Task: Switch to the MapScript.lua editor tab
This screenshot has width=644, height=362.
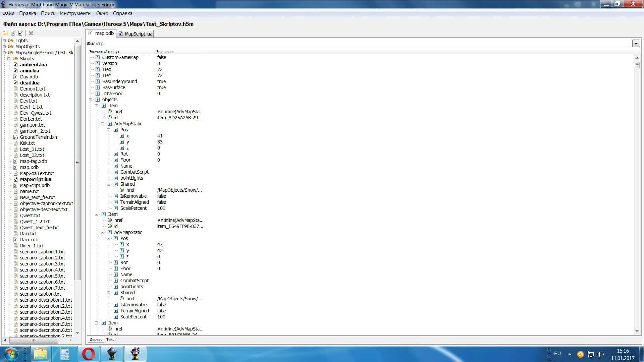Action: [x=136, y=34]
